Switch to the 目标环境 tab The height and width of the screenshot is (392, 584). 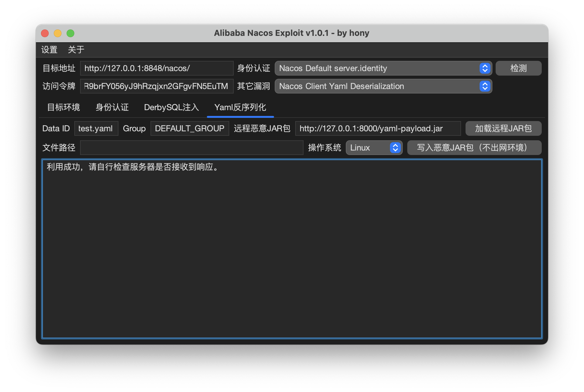pos(64,107)
